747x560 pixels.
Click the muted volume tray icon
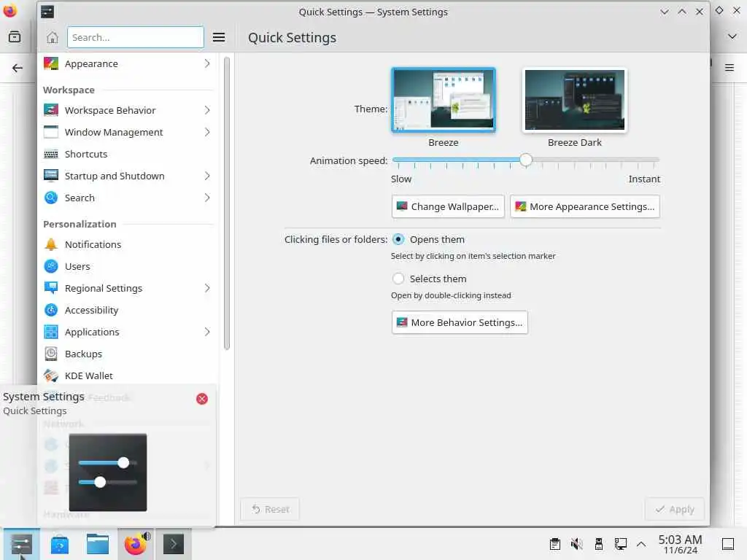pyautogui.click(x=576, y=544)
